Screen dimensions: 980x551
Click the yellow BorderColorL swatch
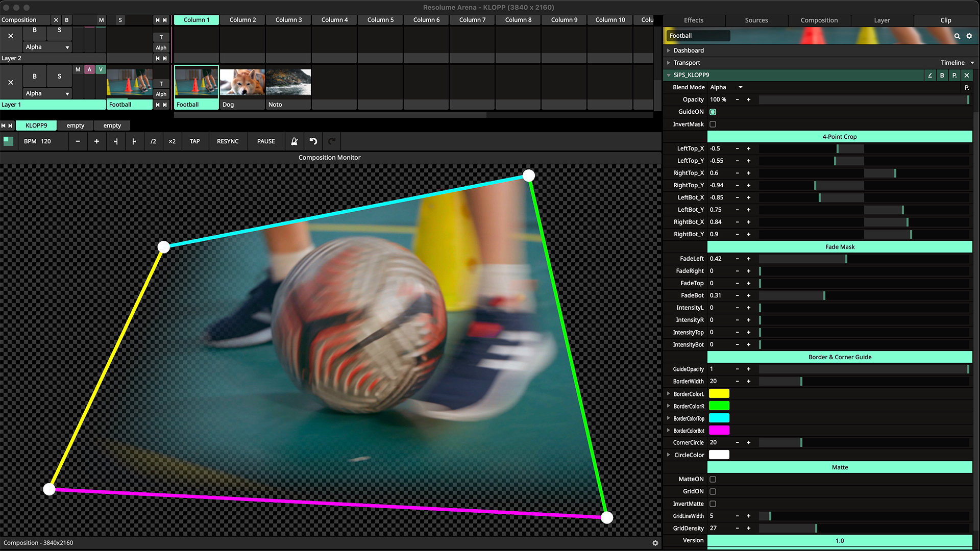[719, 393]
